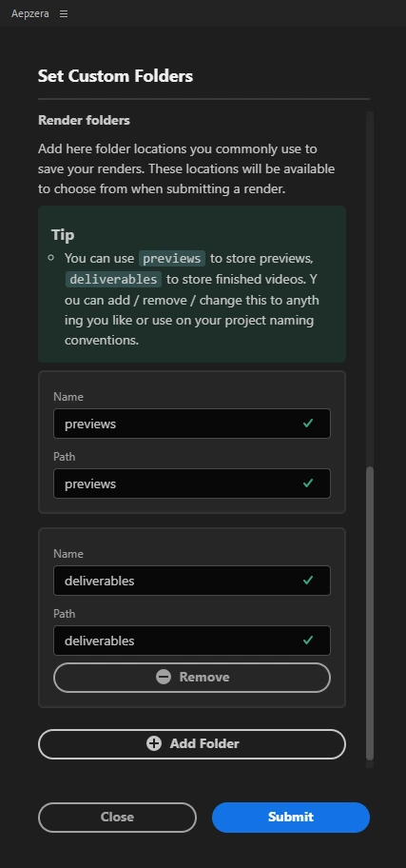The width and height of the screenshot is (406, 868).
Task: Edit the deliverables Path input field
Action: click(x=192, y=641)
